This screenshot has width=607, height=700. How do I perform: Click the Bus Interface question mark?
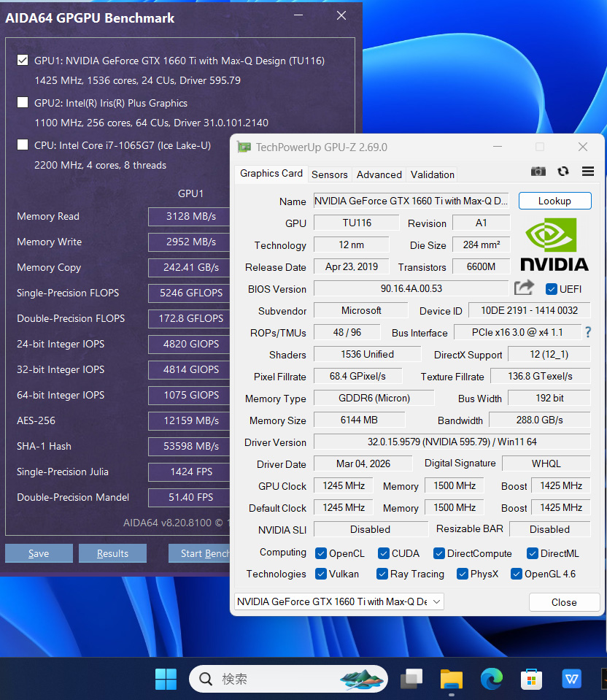588,332
